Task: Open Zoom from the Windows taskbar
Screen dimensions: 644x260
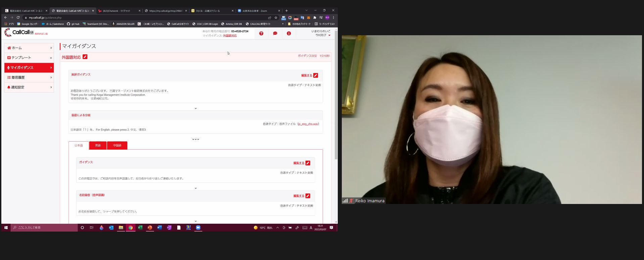Action: coord(198,227)
